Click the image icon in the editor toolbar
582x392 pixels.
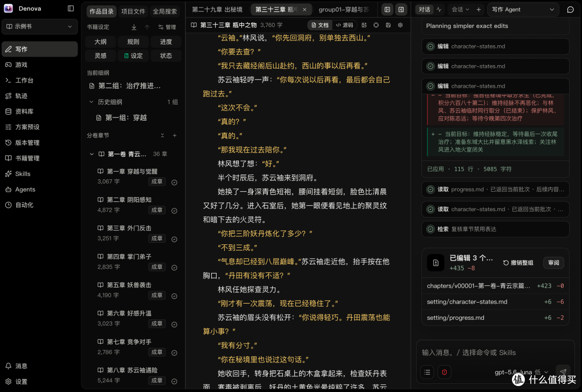tap(364, 25)
